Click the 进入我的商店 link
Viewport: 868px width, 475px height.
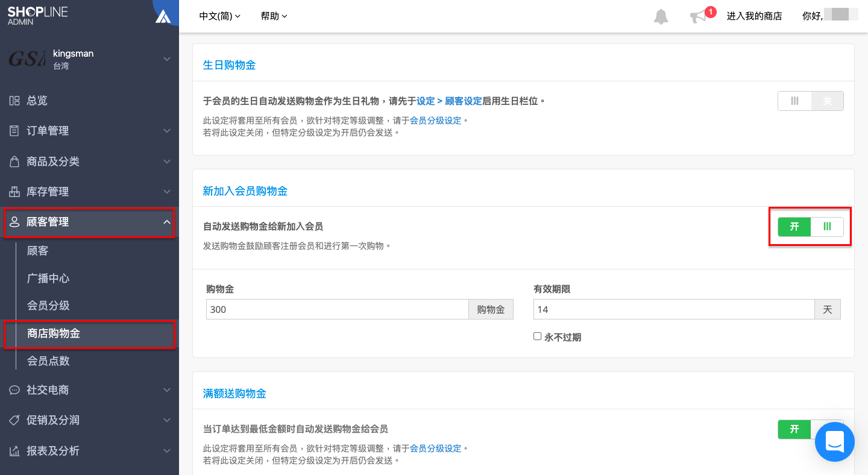(x=754, y=16)
